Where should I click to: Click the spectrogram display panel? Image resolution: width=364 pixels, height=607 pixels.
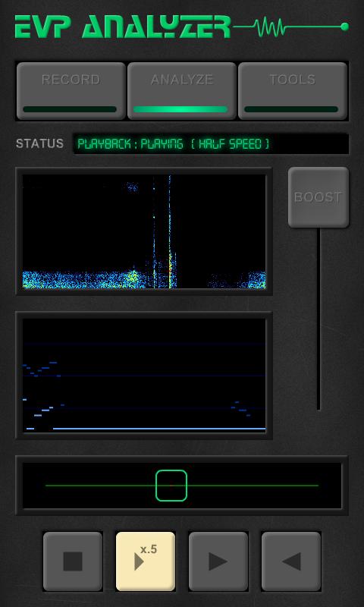(x=144, y=231)
